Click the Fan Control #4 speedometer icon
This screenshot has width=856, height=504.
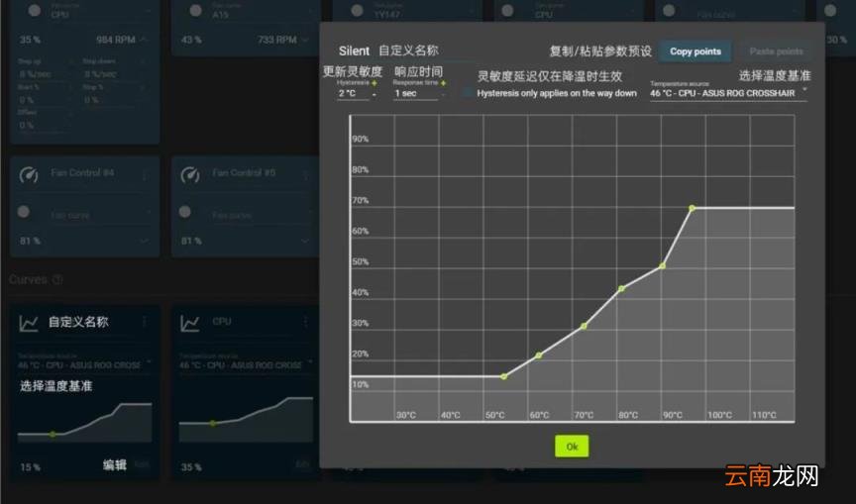[29, 174]
